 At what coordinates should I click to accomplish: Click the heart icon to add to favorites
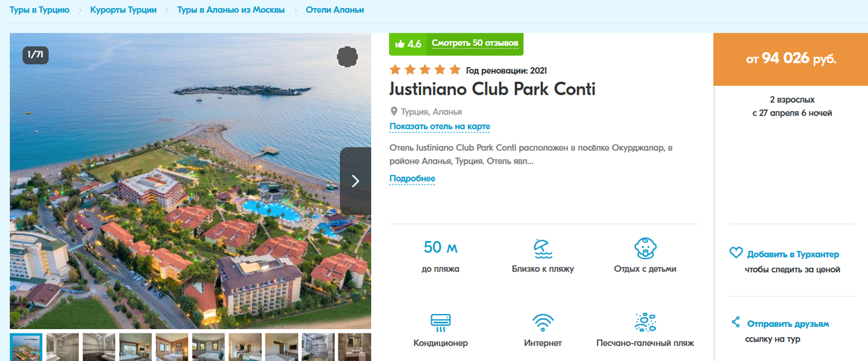coord(736,254)
